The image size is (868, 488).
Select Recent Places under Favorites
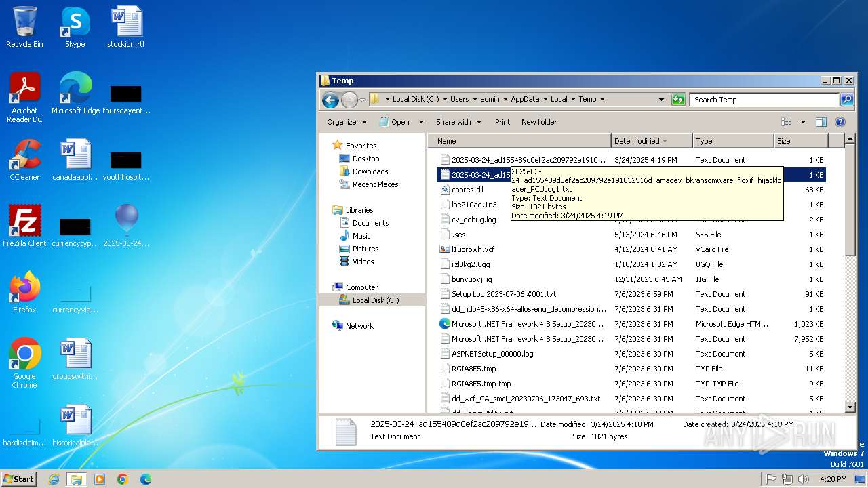pos(369,184)
